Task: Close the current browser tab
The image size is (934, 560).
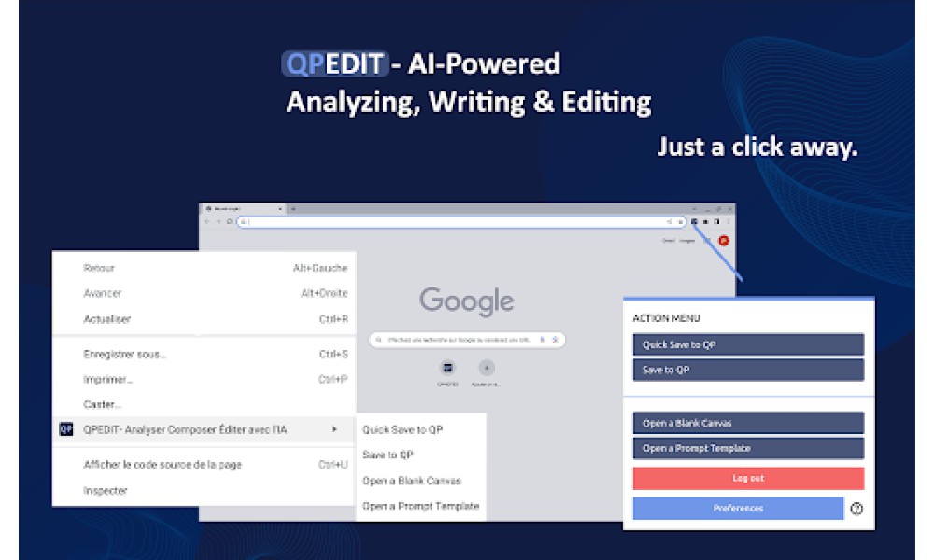Action: pos(280,209)
